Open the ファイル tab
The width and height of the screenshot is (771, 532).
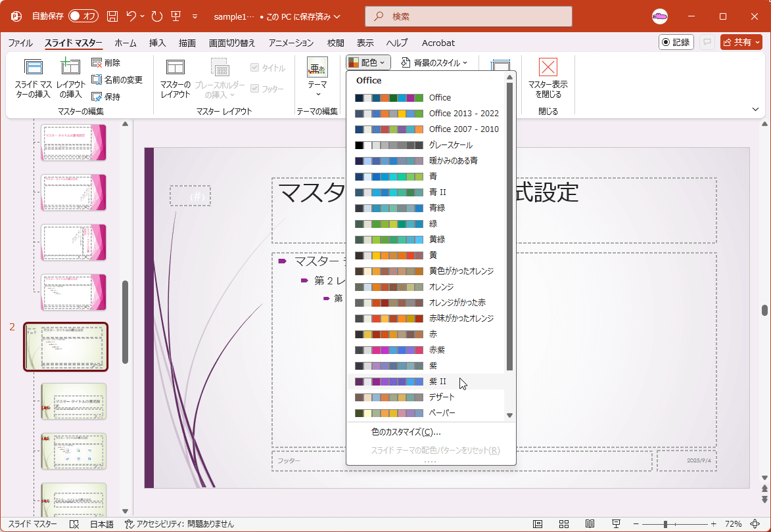pyautogui.click(x=20, y=43)
